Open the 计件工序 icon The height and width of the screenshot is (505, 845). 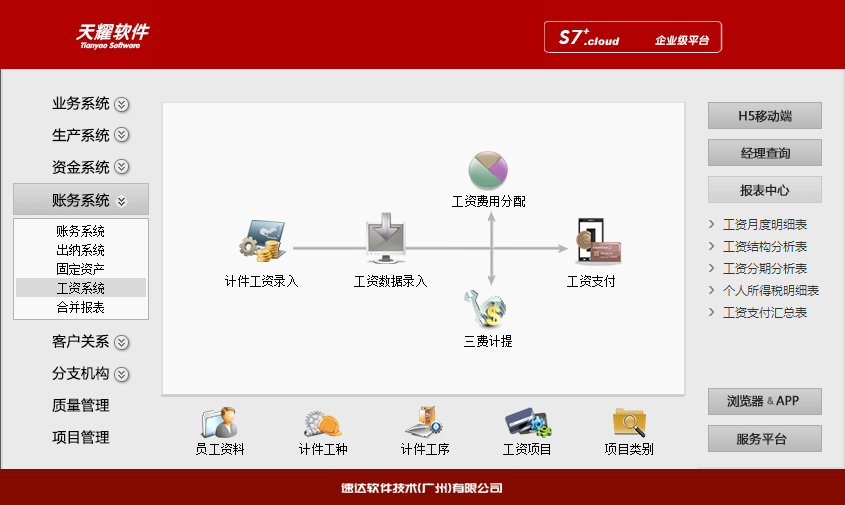click(424, 423)
